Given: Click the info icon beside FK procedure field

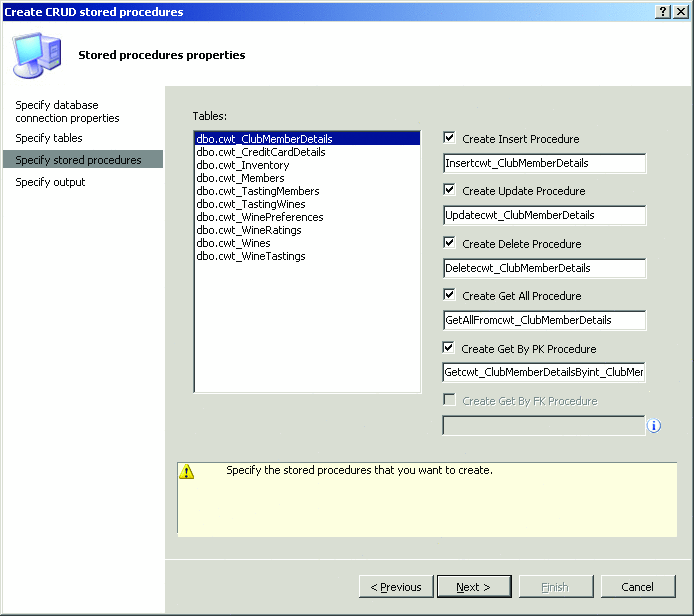Looking at the screenshot, I should click(654, 426).
